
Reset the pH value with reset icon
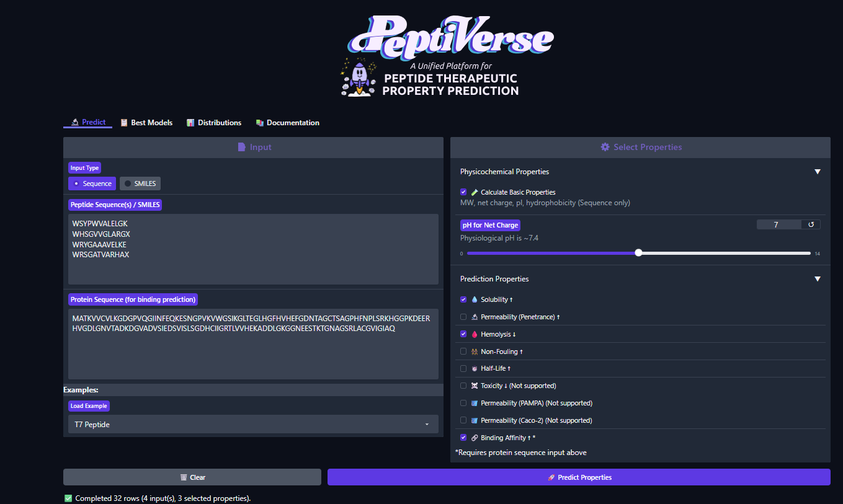point(811,224)
